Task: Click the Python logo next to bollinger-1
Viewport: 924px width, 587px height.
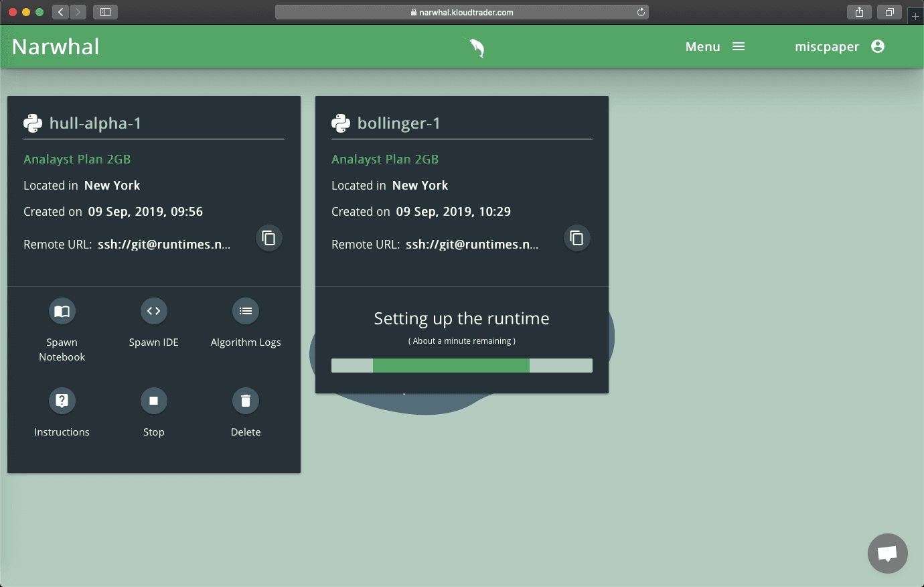Action: 341,123
